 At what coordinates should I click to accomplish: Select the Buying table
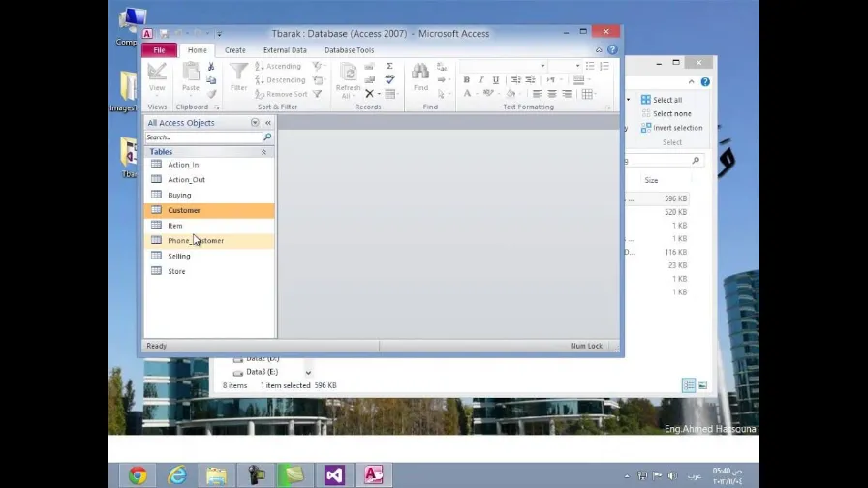(209, 195)
